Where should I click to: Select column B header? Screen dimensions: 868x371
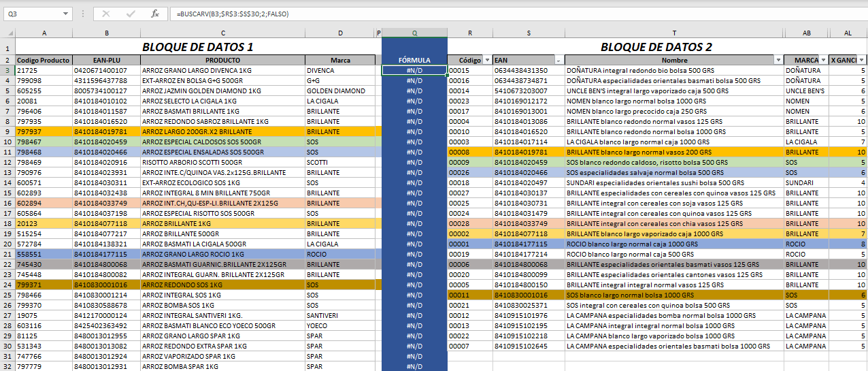(x=106, y=33)
